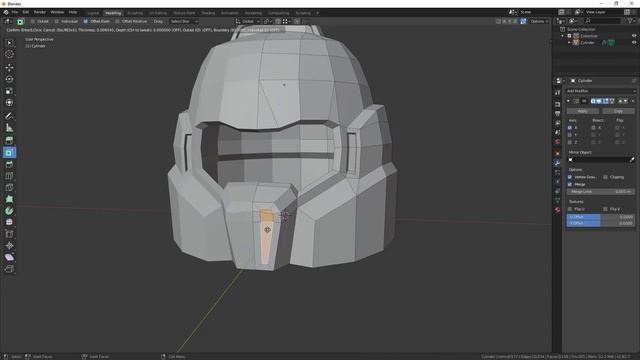
Task: Click the Blender logo menu icon
Action: tap(6, 12)
